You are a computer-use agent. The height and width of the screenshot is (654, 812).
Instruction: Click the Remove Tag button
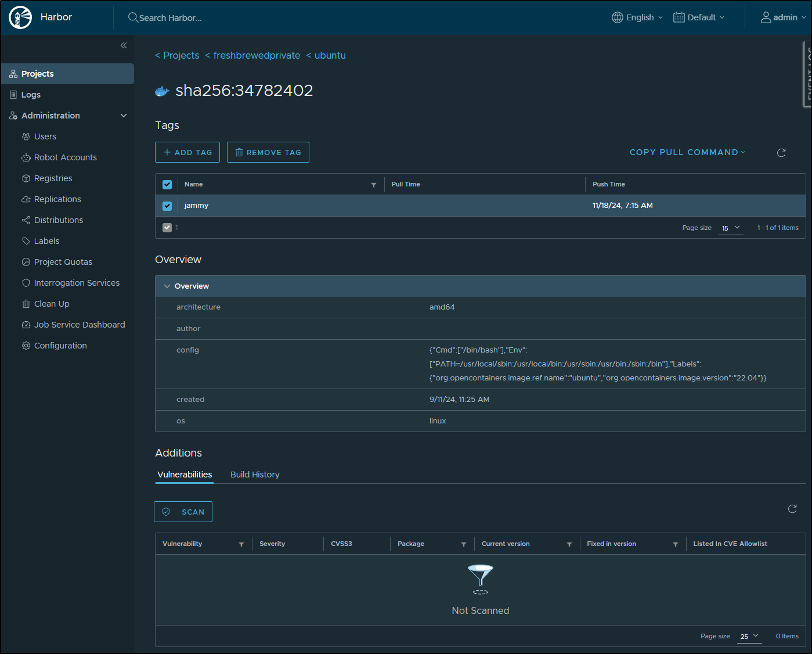268,152
